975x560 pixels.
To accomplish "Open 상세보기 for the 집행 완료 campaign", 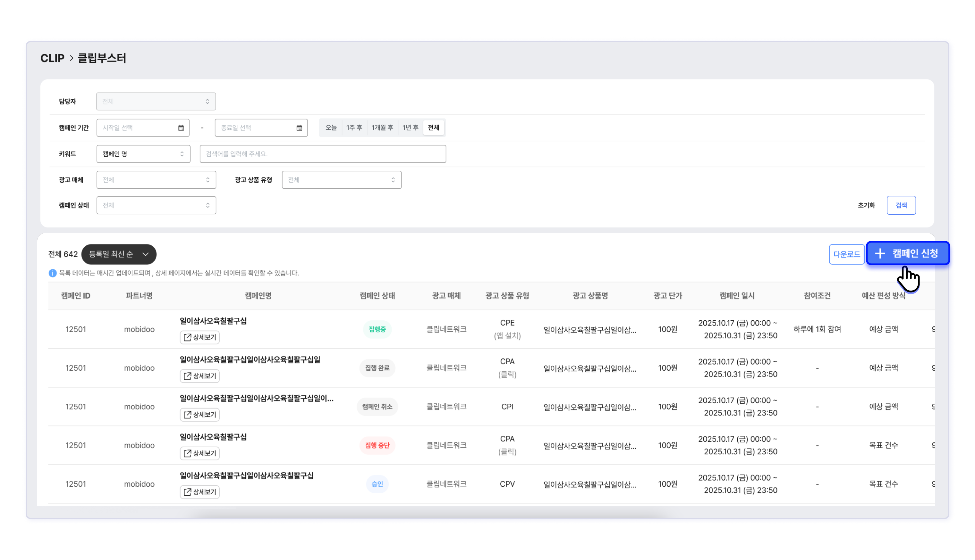I will coord(200,376).
